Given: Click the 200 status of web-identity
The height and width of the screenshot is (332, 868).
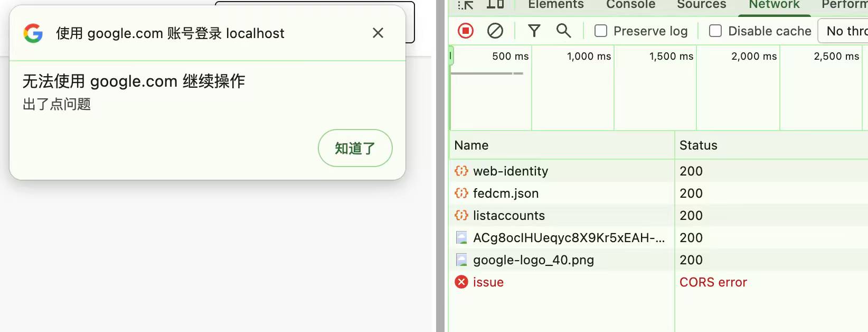Looking at the screenshot, I should 691,171.
